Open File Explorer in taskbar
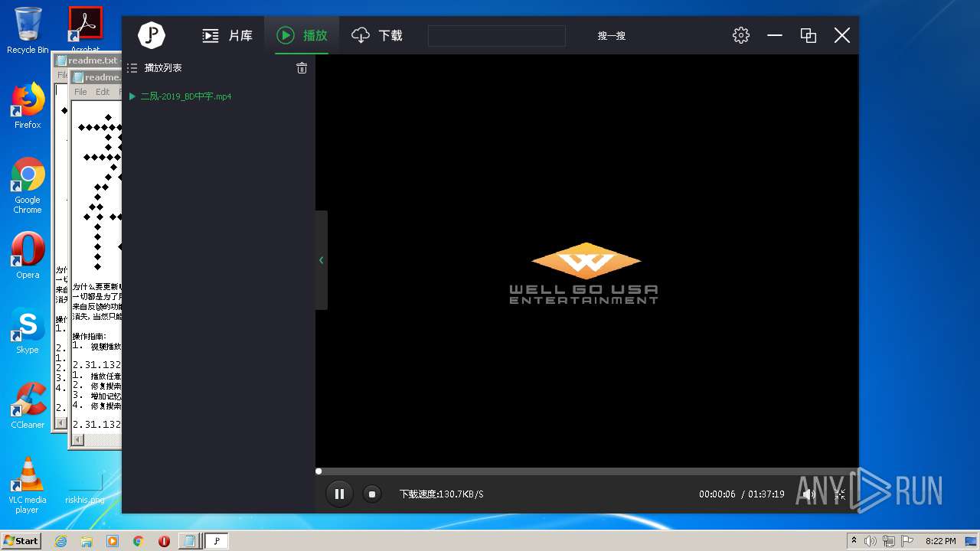 point(87,541)
